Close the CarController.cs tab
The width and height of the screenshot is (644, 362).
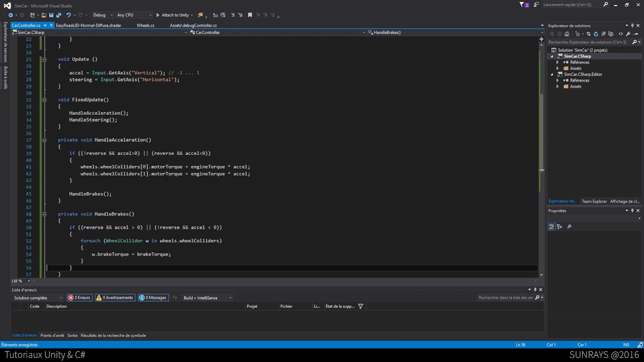click(x=51, y=25)
